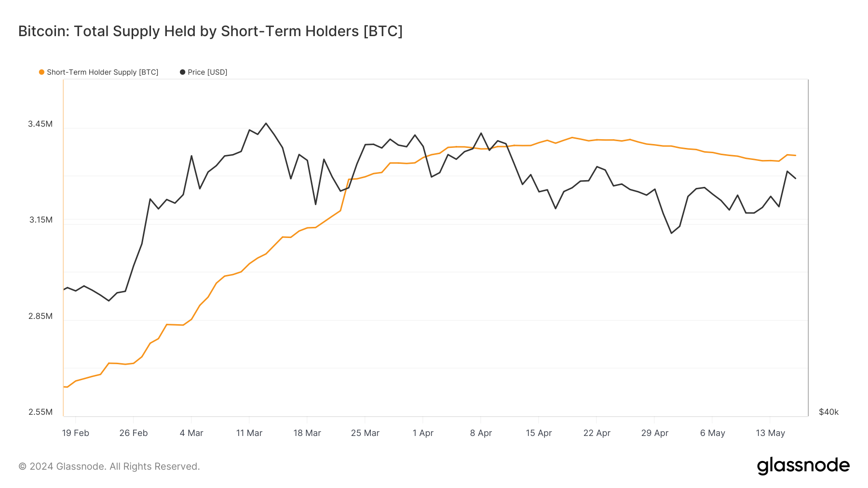Click the Glassnode copyright notice

point(109,466)
